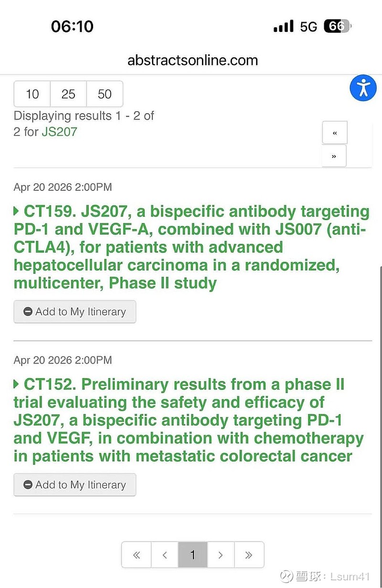Click the JS207 search term text

tap(59, 131)
